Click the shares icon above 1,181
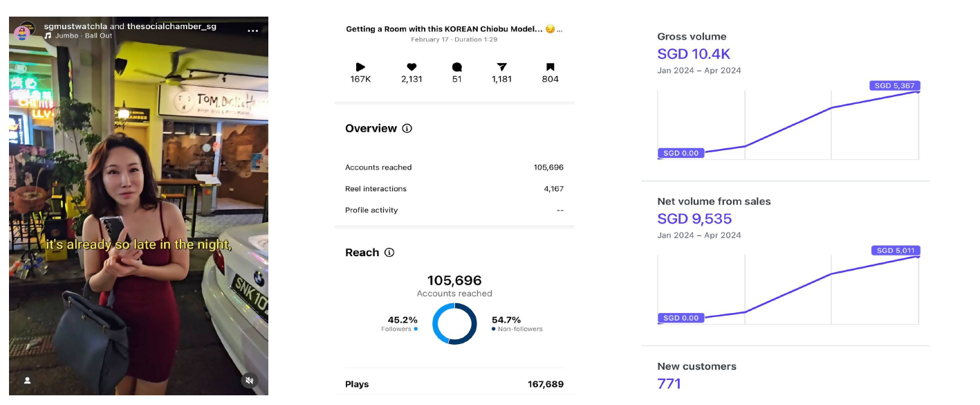This screenshot has height=405, width=980. (x=501, y=67)
